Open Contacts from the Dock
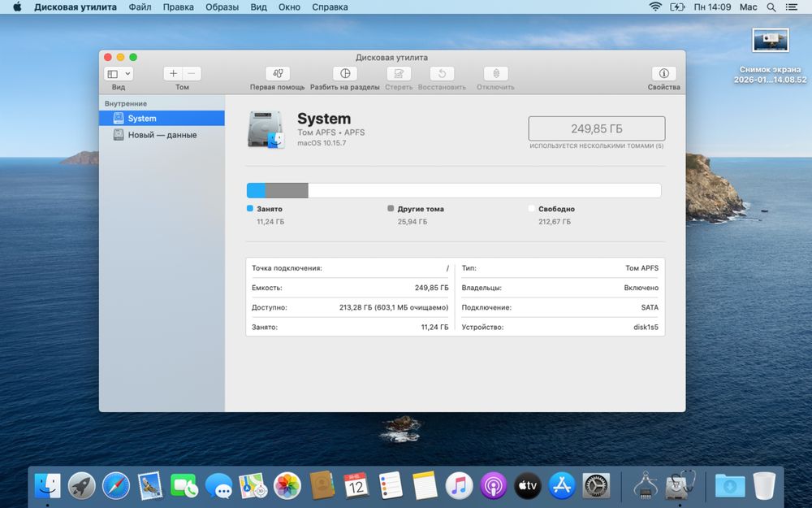Viewport: 812px width, 508px height. 322,486
